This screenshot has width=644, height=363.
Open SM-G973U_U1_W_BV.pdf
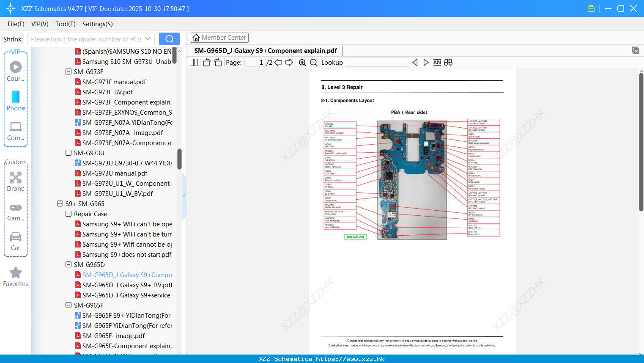[118, 193]
